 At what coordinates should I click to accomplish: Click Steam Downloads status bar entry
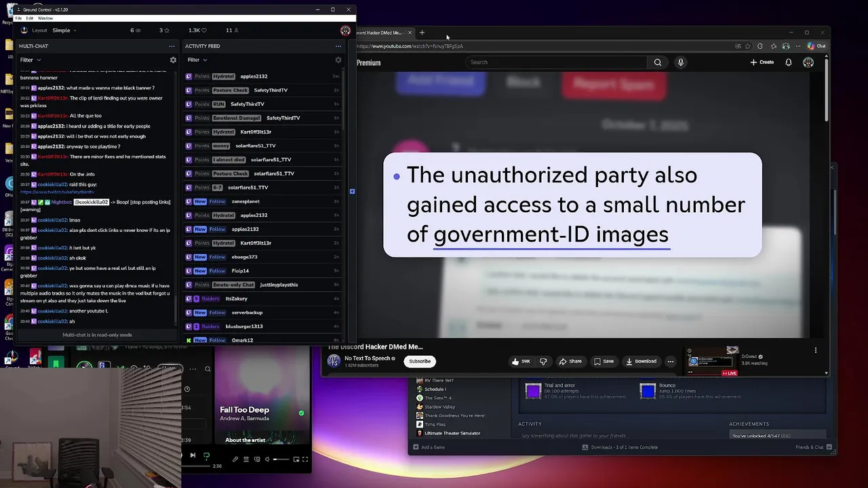point(620,447)
